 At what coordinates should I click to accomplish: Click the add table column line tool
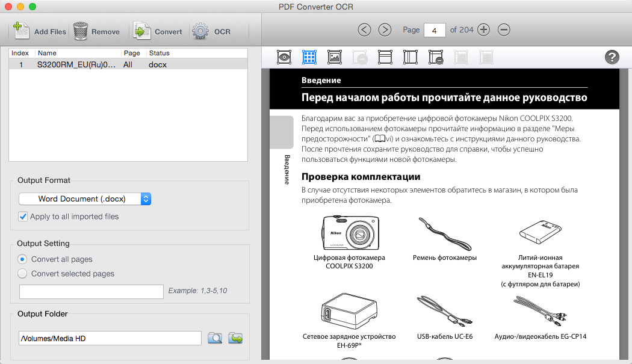[410, 57]
